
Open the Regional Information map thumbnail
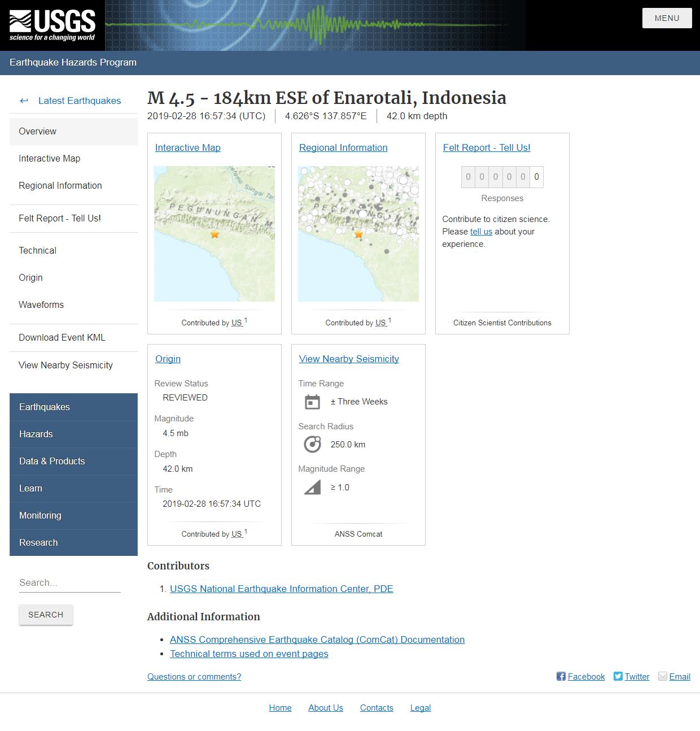coord(358,234)
